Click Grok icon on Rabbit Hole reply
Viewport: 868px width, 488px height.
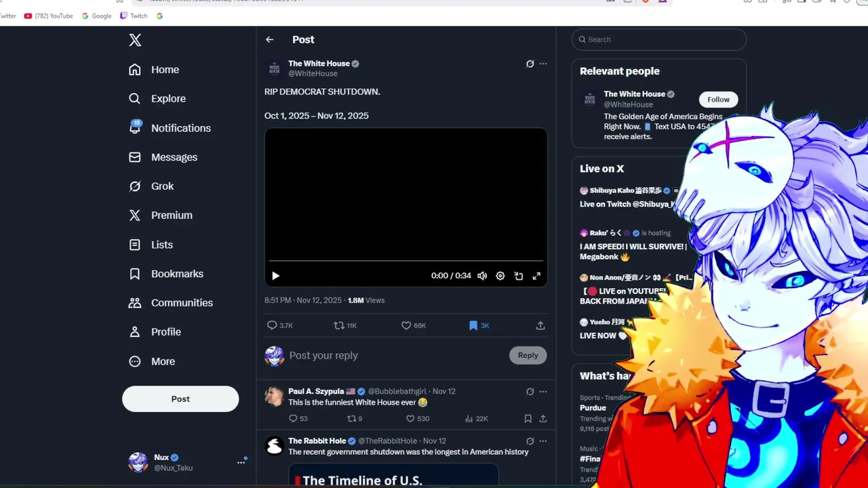pyautogui.click(x=530, y=441)
